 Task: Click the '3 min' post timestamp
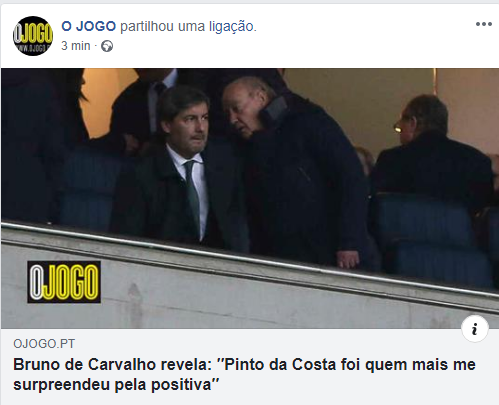(76, 46)
